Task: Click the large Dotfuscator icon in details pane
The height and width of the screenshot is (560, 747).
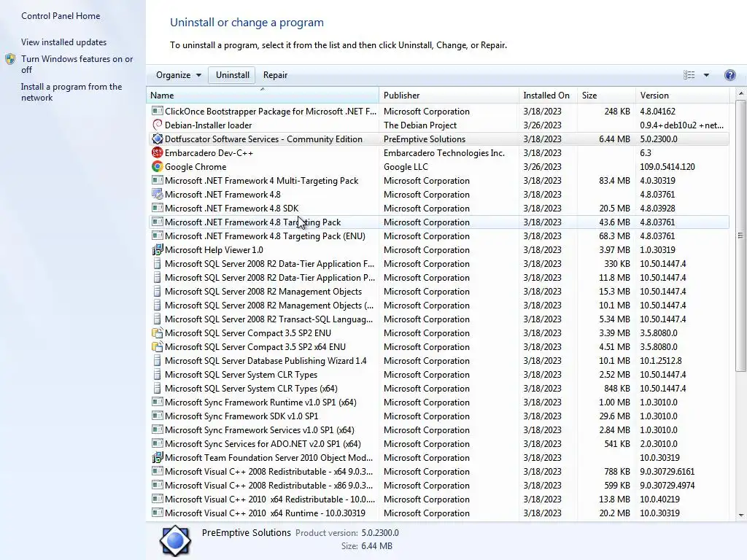Action: tap(175, 540)
